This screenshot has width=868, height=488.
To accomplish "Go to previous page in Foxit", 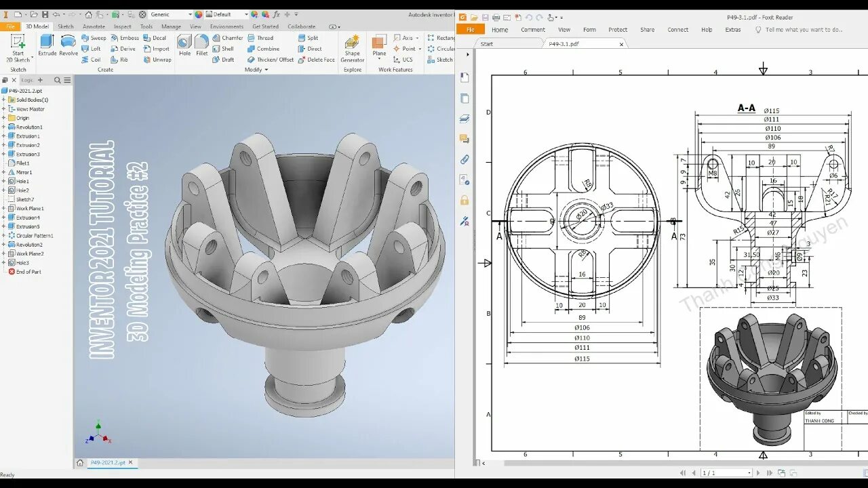I will coord(692,472).
